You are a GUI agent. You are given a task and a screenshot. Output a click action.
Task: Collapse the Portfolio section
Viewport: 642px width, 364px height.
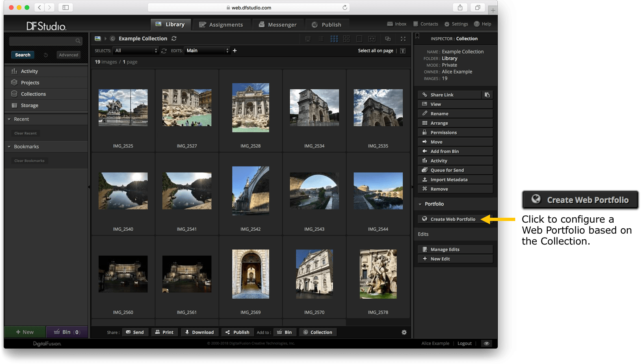[x=455, y=204]
